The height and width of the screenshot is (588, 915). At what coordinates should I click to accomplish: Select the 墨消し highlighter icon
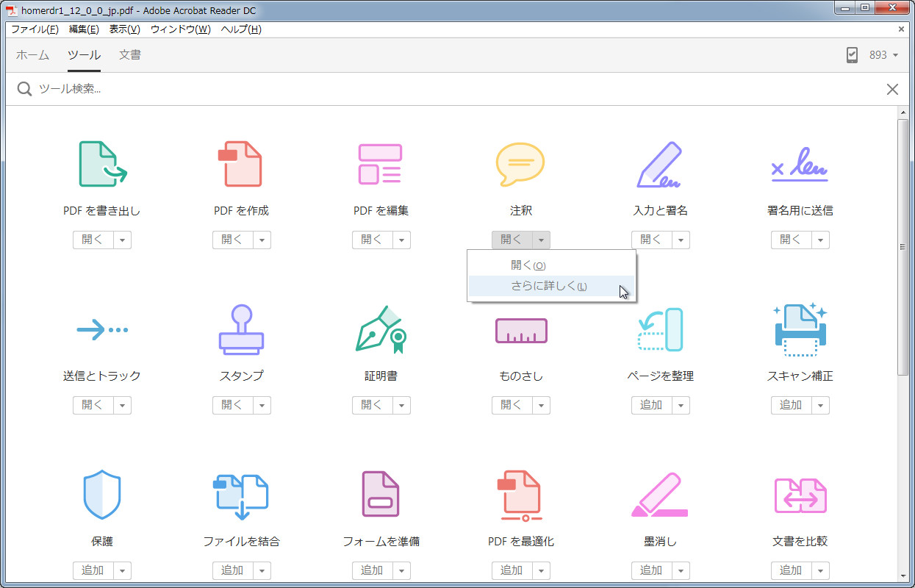(x=660, y=495)
